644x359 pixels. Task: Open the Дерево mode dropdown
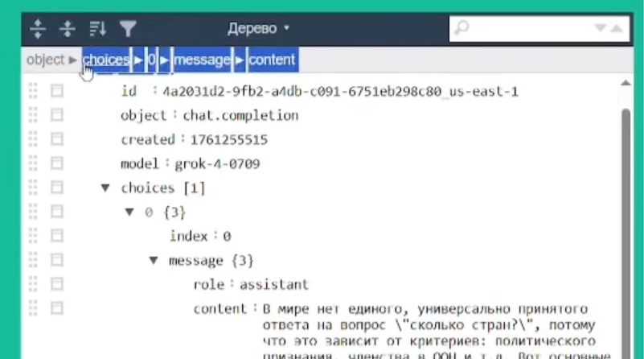(258, 28)
